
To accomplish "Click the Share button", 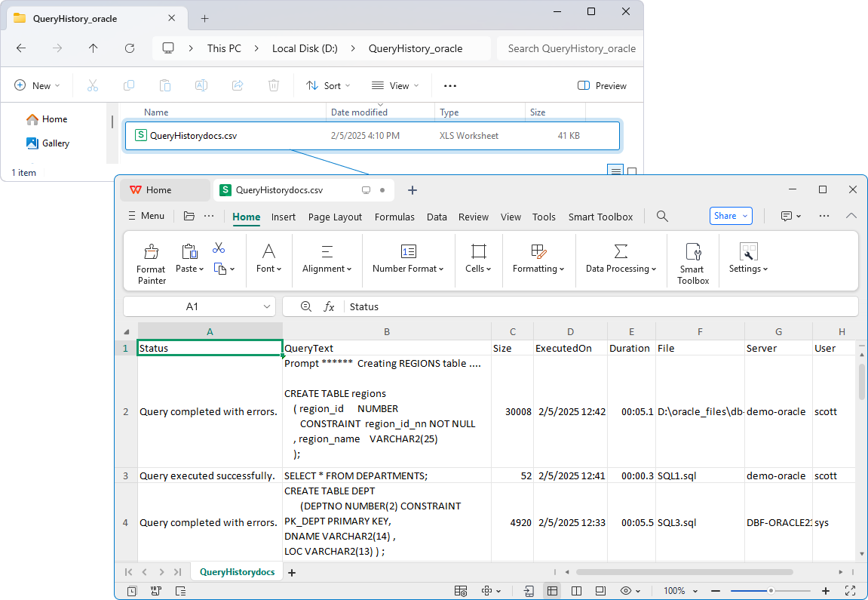I will point(731,216).
